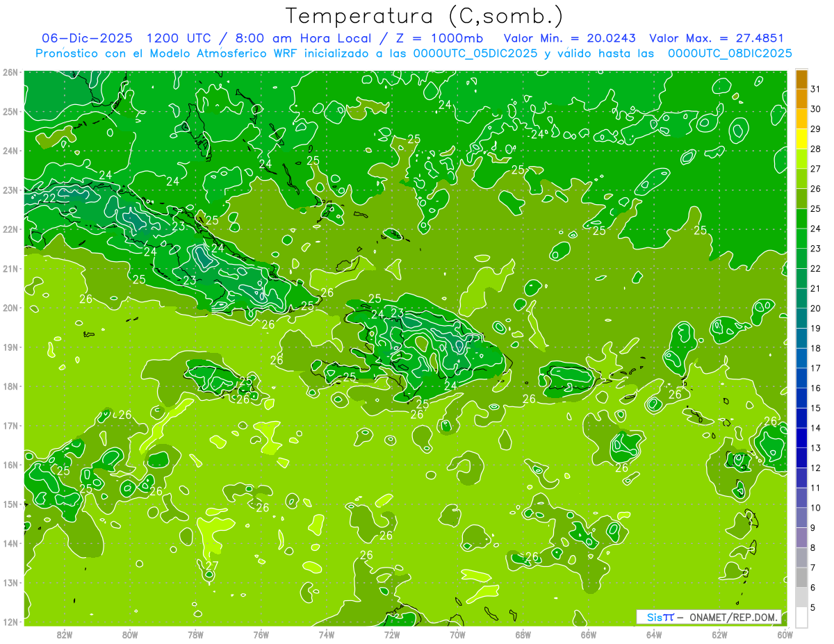Select the 'Valor Min. = 20.0243' value

click(x=569, y=38)
